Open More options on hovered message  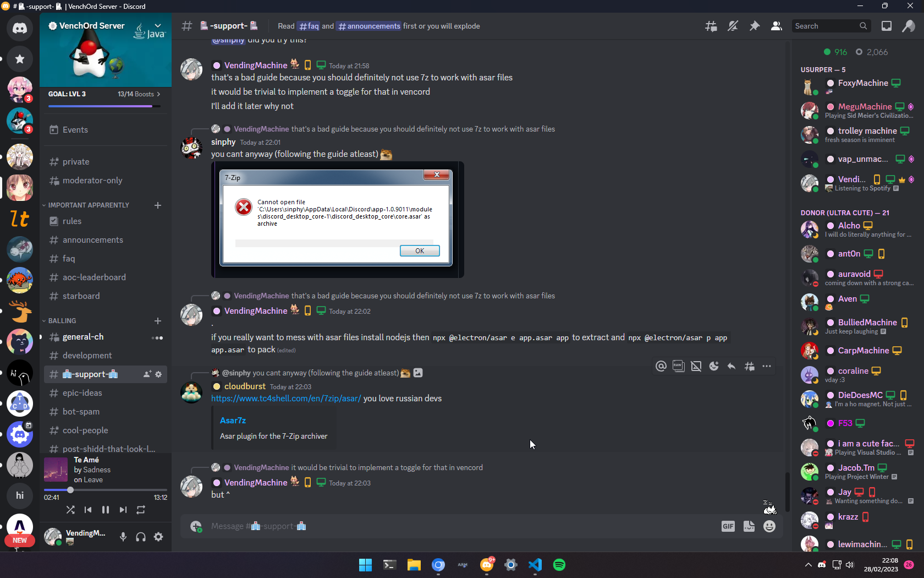click(767, 366)
